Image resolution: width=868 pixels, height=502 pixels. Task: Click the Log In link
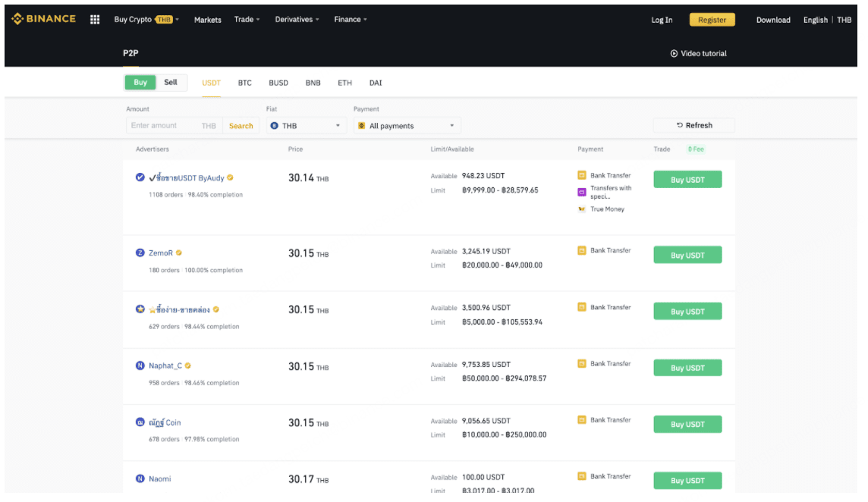click(x=662, y=20)
